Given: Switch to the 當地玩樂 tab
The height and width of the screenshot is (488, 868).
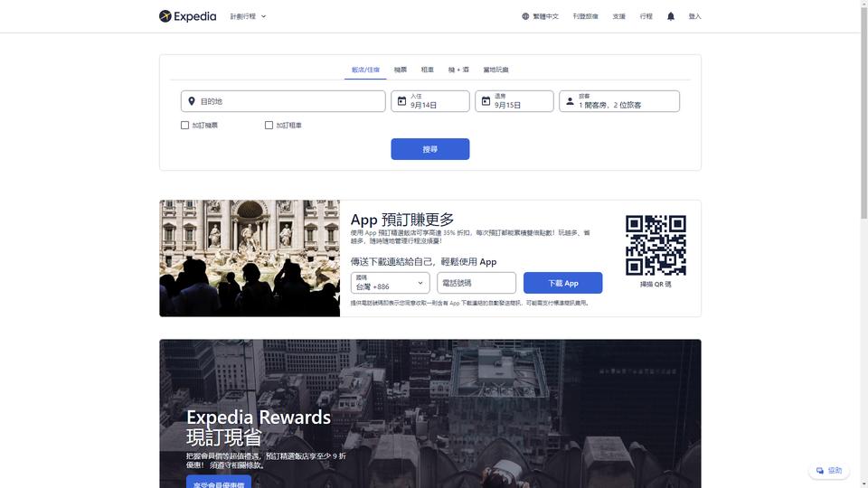Looking at the screenshot, I should click(x=495, y=70).
